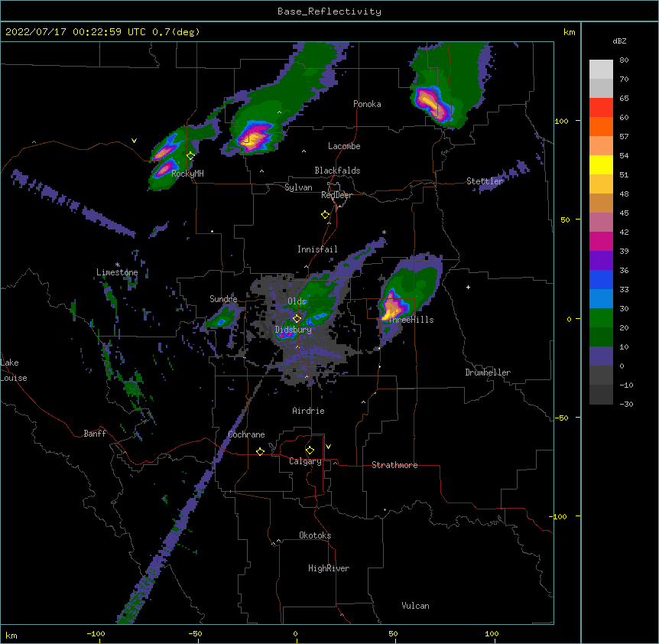Click the diamond marker below Cochrane

pyautogui.click(x=260, y=451)
